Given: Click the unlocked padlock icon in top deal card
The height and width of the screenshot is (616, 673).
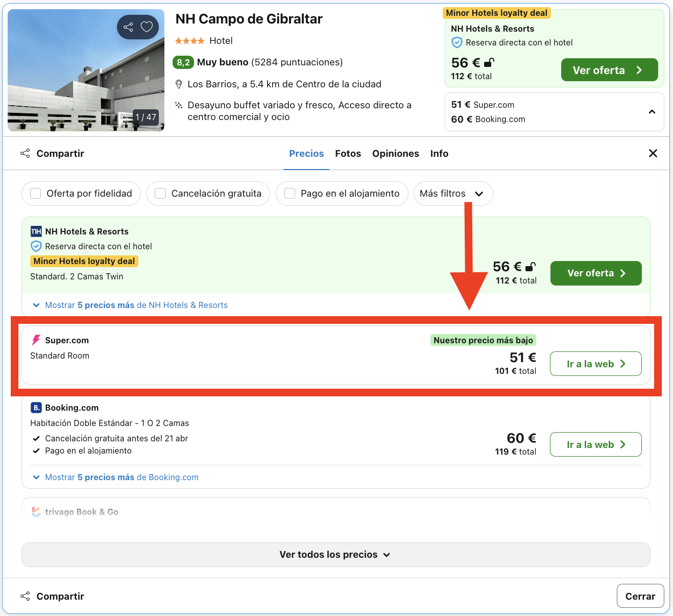Looking at the screenshot, I should (489, 63).
